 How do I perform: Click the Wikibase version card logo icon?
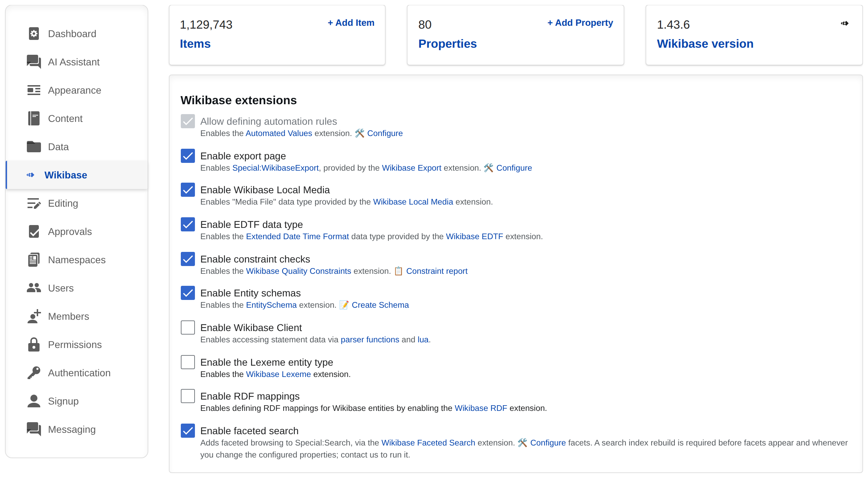click(844, 23)
